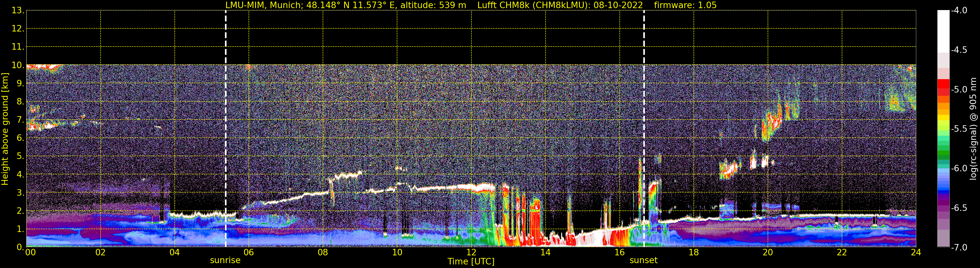Click the height axis tick '4.'
The width and height of the screenshot is (980, 268).
coord(20,175)
